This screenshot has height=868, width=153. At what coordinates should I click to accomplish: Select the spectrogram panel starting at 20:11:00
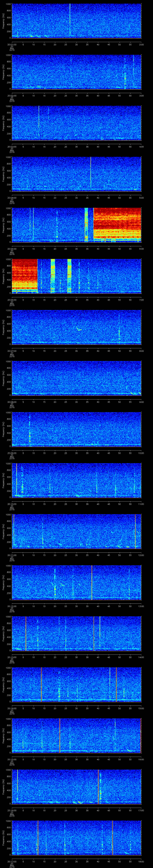click(x=76, y=531)
